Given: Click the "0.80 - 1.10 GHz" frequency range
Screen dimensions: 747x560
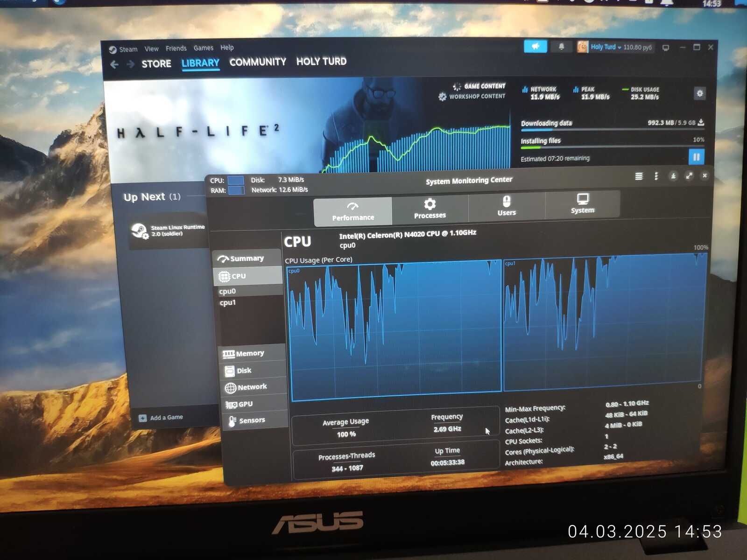Looking at the screenshot, I should click(x=627, y=404).
